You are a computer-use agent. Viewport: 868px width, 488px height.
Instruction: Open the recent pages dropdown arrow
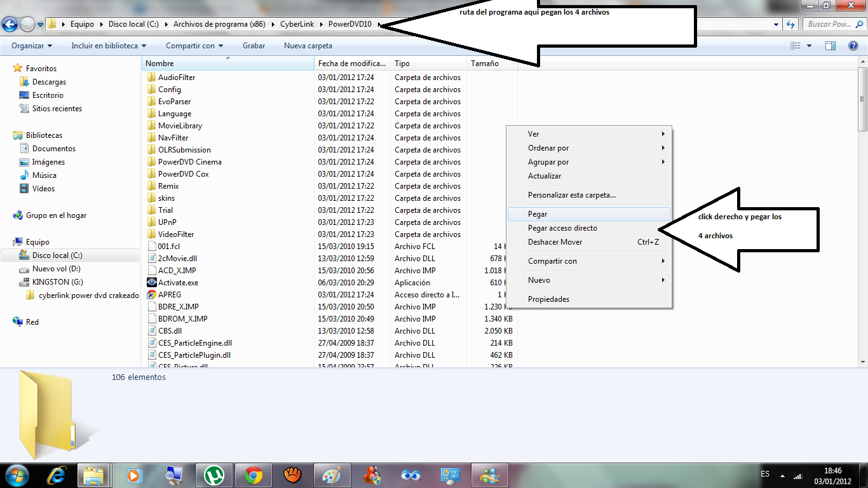coord(40,25)
